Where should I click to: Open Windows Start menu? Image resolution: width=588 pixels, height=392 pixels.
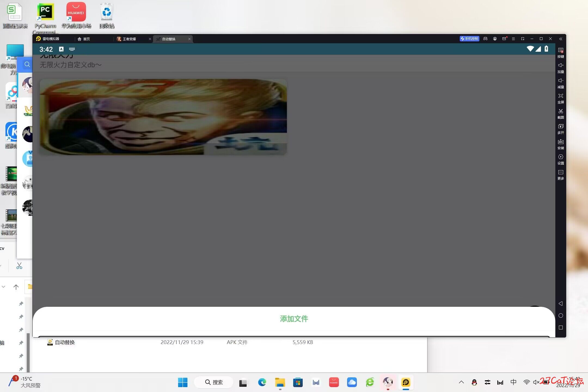pyautogui.click(x=183, y=382)
